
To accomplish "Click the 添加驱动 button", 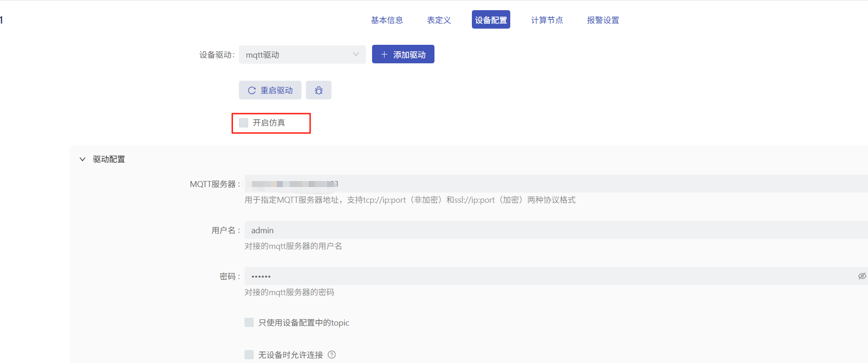I will [x=403, y=54].
